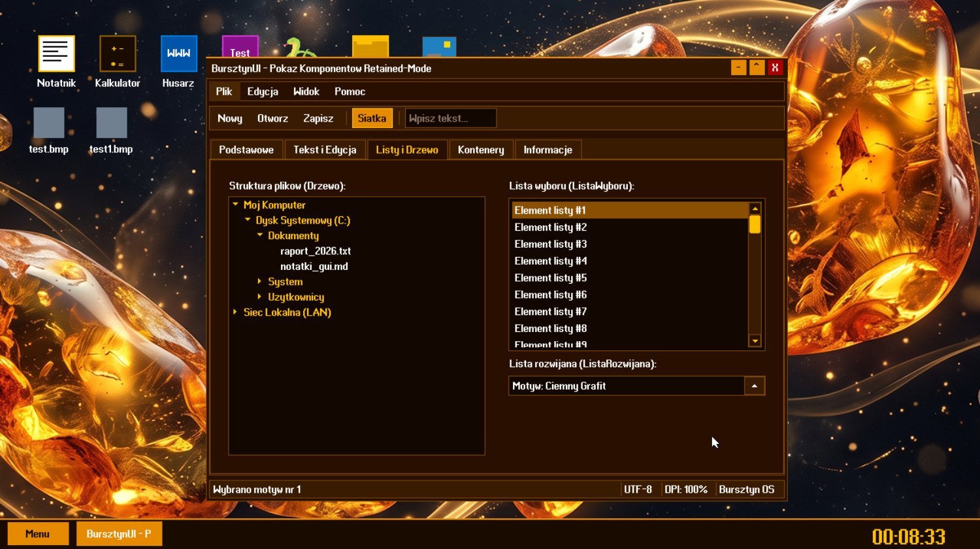Click the list scrollbar down arrow

(755, 341)
